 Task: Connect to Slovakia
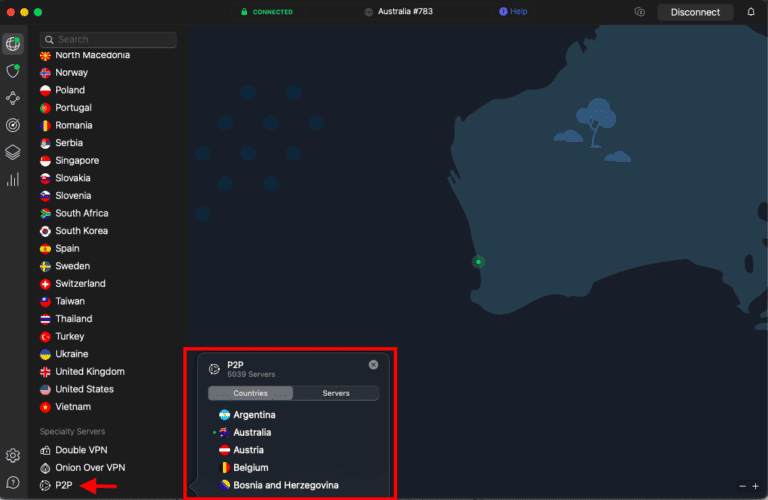[72, 178]
